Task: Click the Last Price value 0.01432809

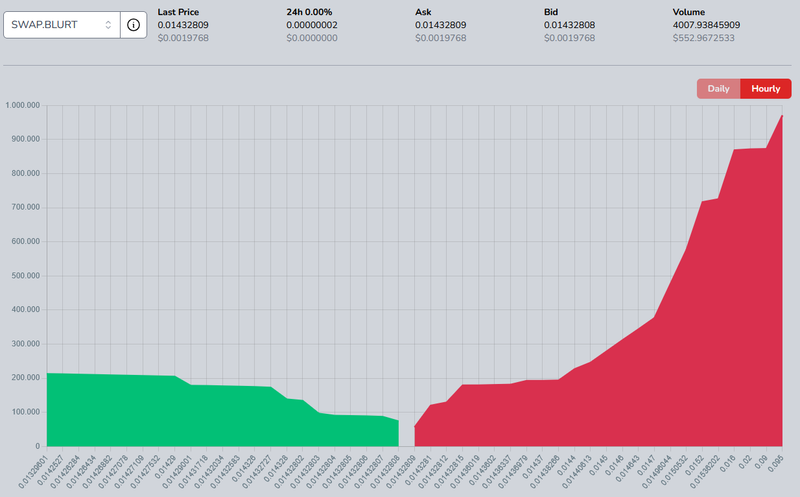Action: pos(190,25)
